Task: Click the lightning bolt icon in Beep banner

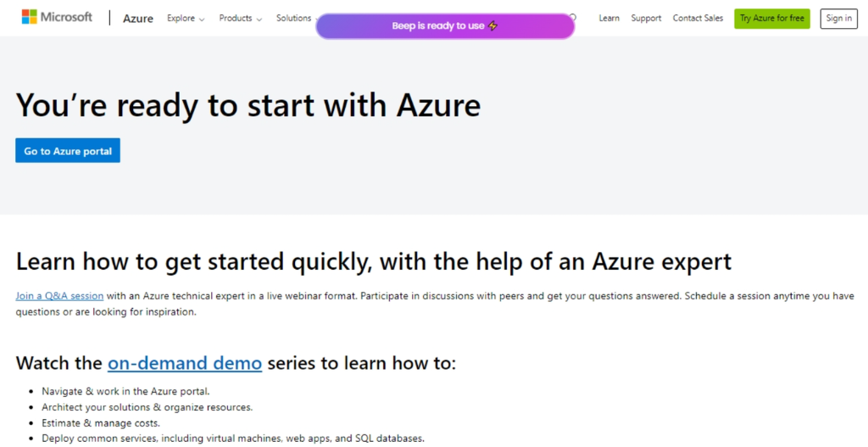Action: point(493,26)
